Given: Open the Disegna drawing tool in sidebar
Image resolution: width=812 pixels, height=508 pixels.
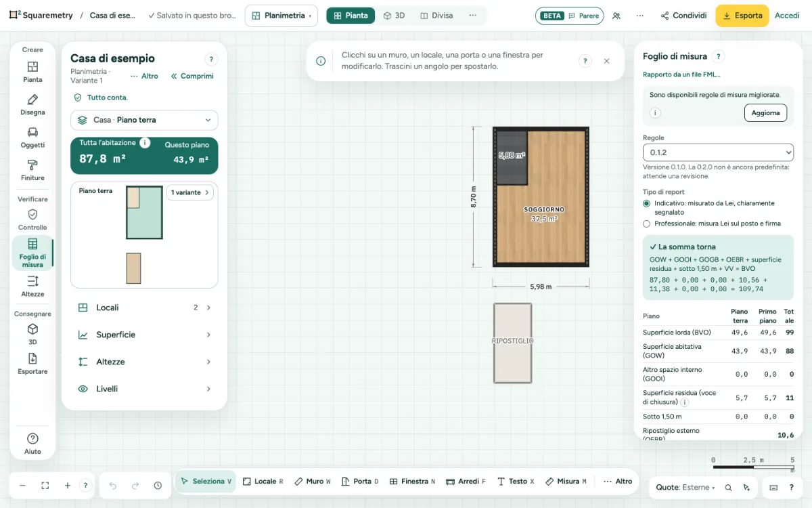Looking at the screenshot, I should [x=32, y=105].
